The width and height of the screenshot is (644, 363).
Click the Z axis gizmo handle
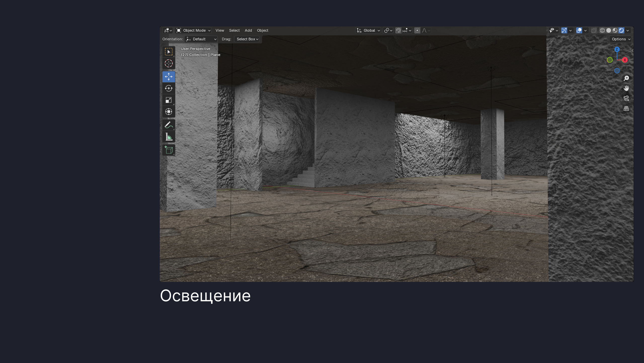pos(617,49)
